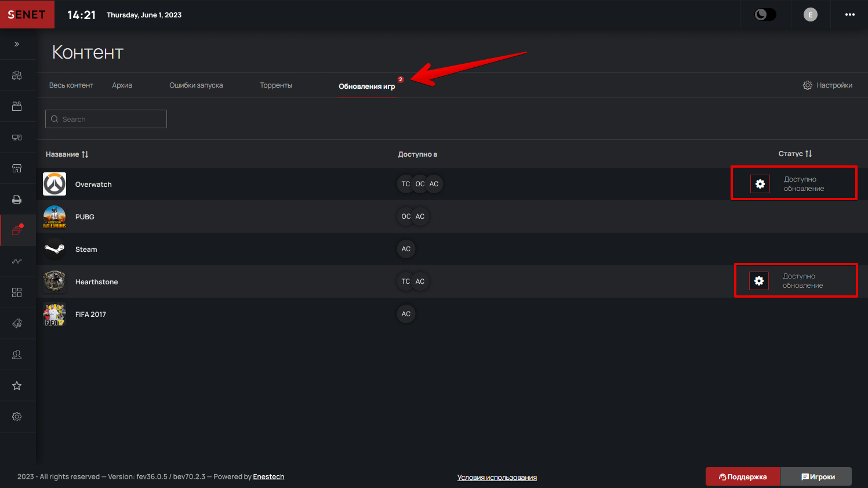Click the FIFA 2017 game icon
The image size is (868, 488).
pyautogui.click(x=55, y=314)
